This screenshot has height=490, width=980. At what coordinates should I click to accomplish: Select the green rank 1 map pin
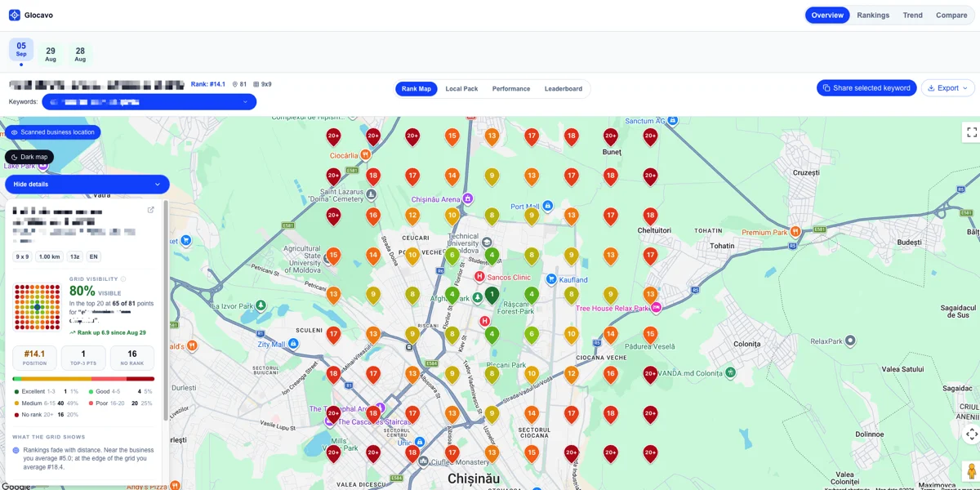(492, 296)
